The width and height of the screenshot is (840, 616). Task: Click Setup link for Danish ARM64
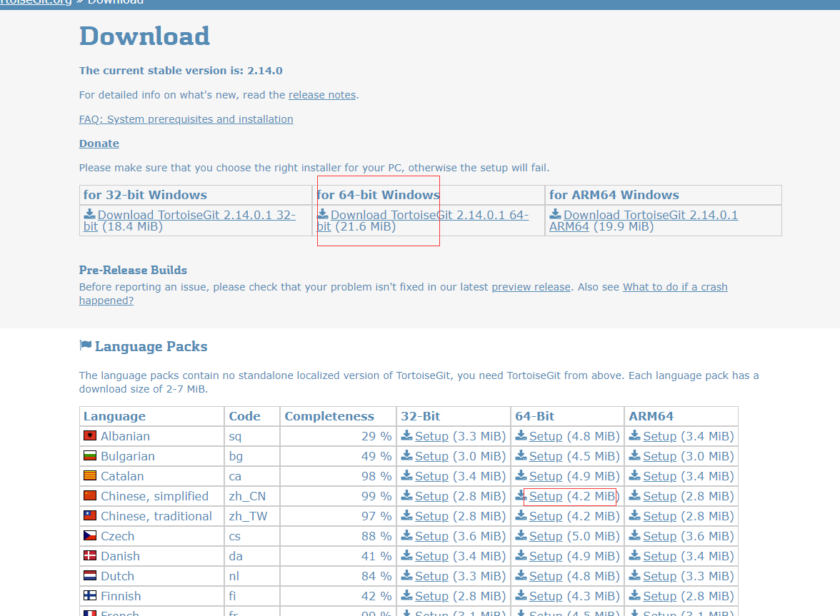pos(659,556)
